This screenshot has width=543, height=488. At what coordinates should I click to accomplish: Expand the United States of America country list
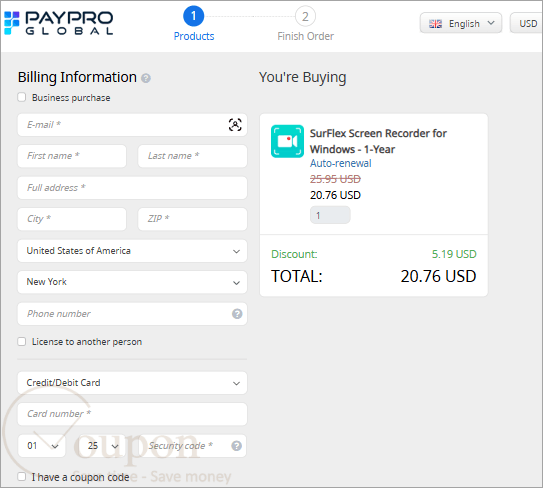[132, 251]
